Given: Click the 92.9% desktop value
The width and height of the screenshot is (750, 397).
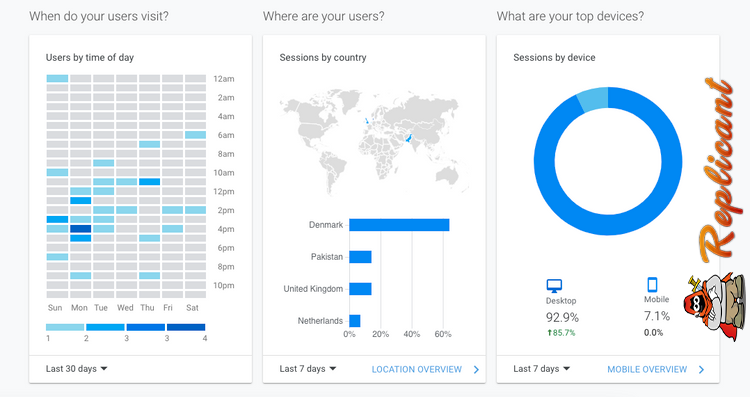Looking at the screenshot, I should click(x=562, y=317).
